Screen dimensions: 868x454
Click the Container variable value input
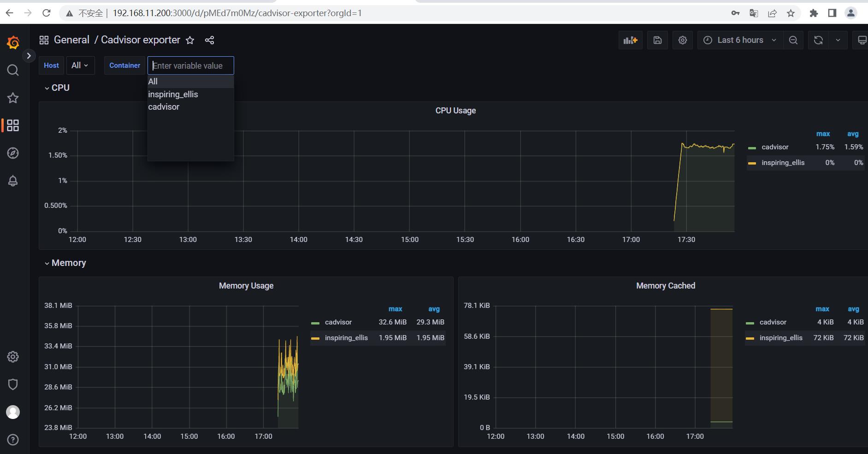(x=191, y=65)
